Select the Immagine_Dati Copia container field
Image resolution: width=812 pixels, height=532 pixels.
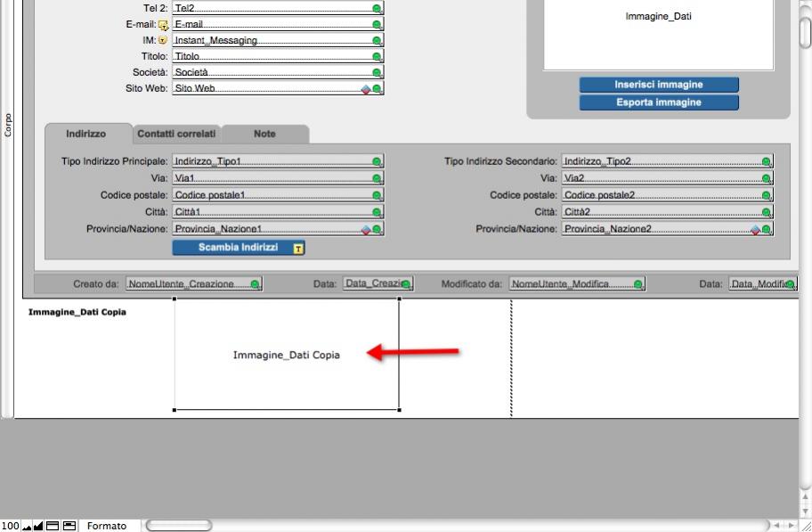click(286, 355)
